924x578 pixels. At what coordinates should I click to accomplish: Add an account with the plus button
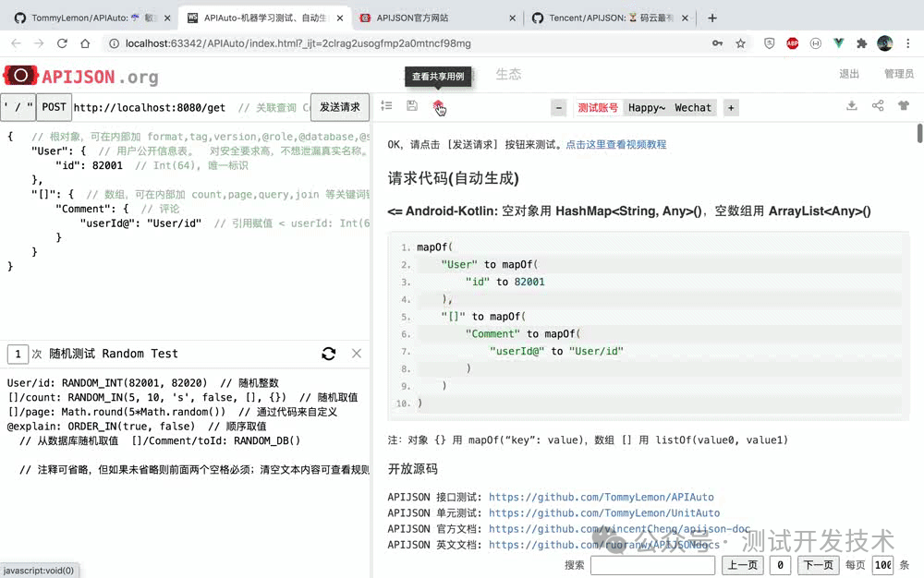(731, 108)
